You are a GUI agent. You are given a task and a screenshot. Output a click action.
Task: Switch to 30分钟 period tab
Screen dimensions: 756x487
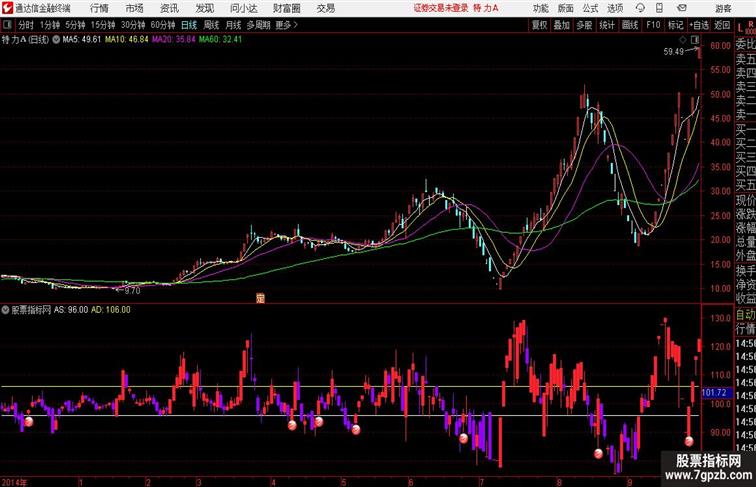[133, 25]
